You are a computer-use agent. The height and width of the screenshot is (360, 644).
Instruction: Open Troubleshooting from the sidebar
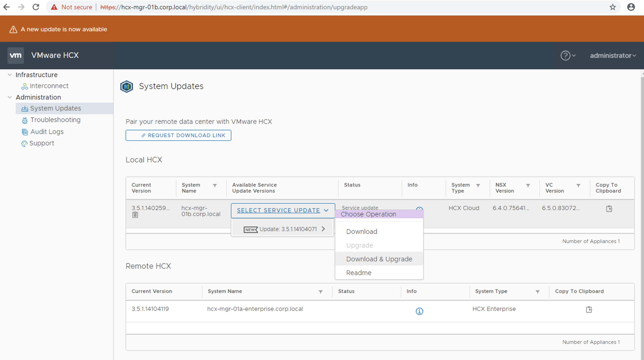click(x=55, y=120)
